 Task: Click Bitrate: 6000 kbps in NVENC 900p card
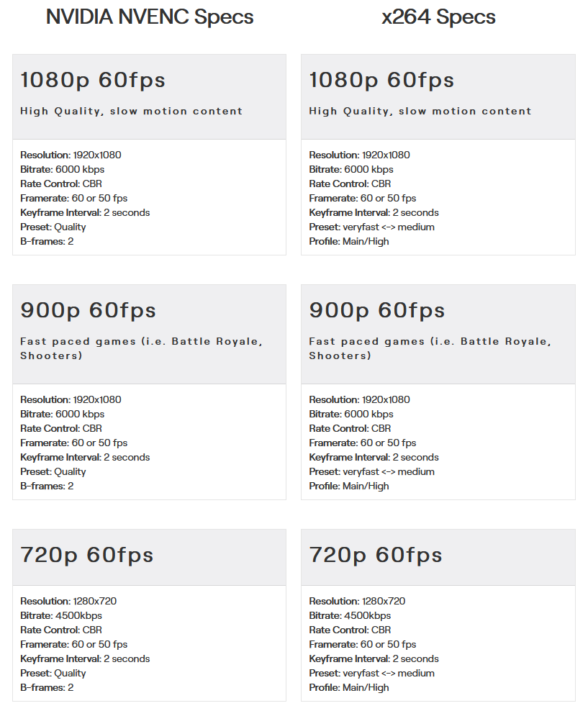[62, 415]
